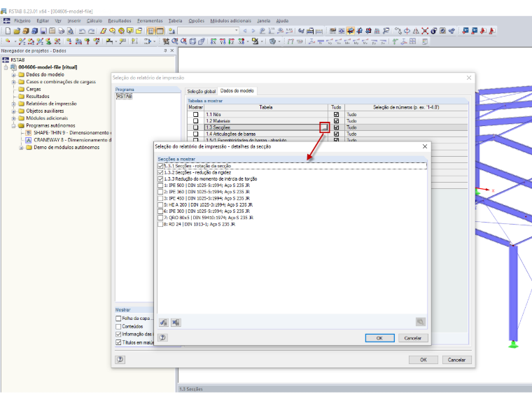Screen dimensions: 532x399
Task: Click section 8: RD 24 list entry text
Action: (199, 224)
